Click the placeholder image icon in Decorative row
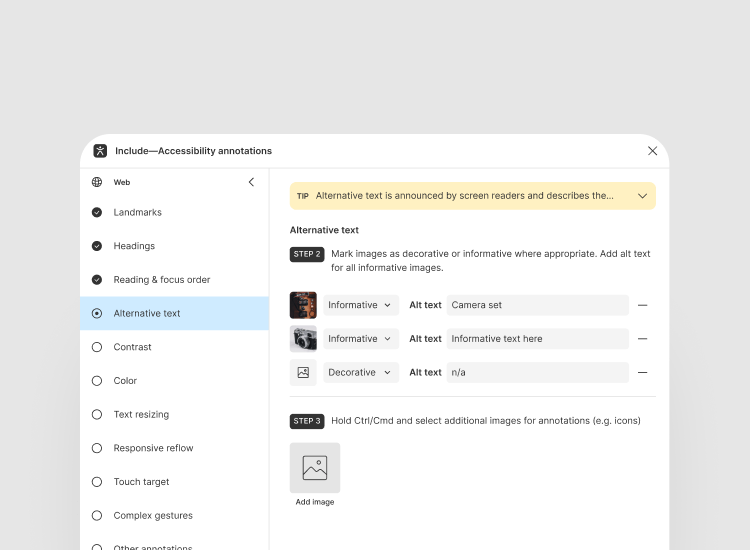This screenshot has width=750, height=550. pyautogui.click(x=303, y=373)
